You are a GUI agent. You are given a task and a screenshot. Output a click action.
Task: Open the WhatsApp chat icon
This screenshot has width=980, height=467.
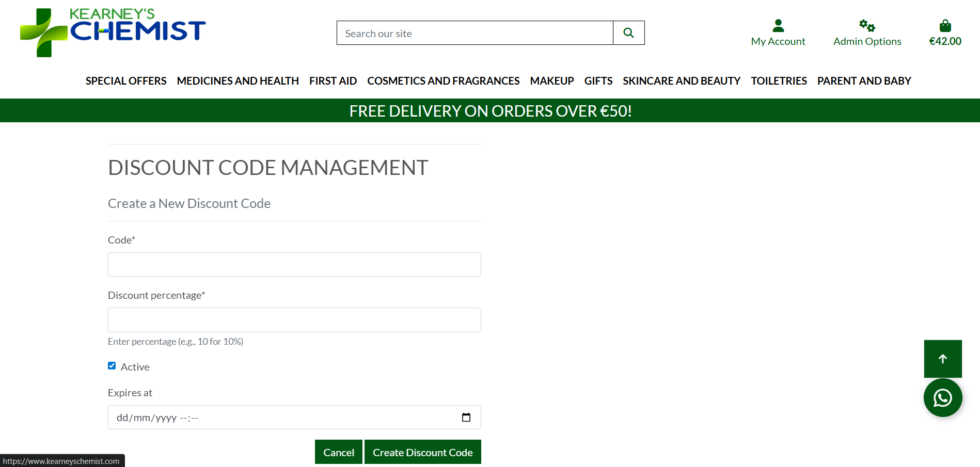point(943,398)
